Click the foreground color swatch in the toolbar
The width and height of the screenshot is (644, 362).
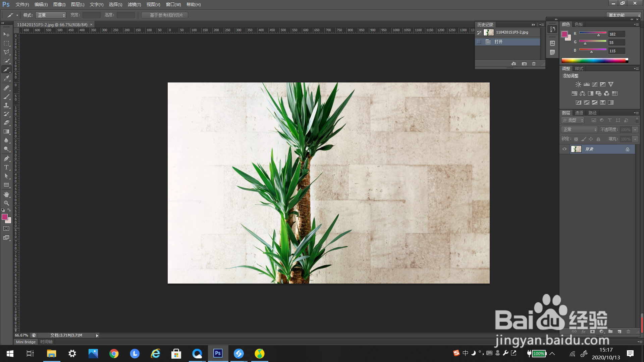pos(5,217)
